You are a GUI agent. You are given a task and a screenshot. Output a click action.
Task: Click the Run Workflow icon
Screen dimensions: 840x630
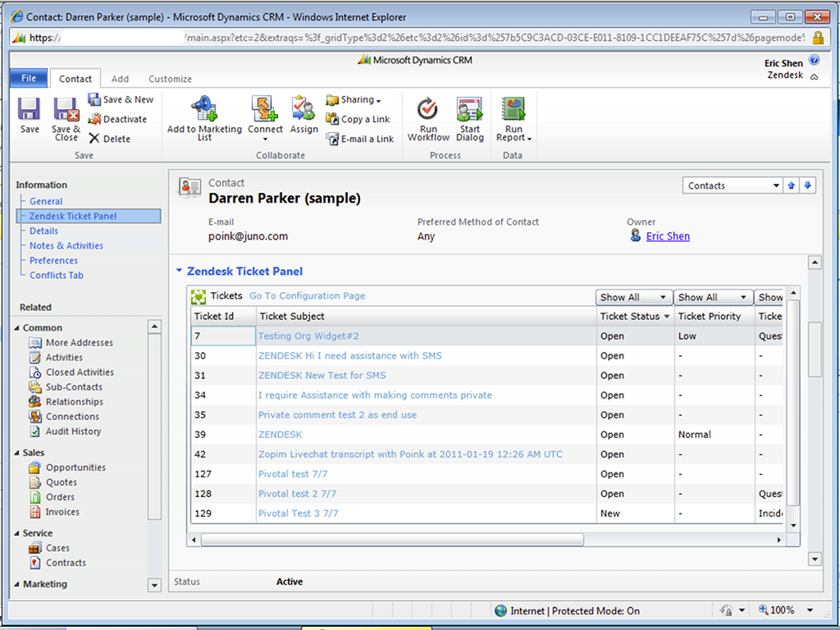[x=428, y=109]
